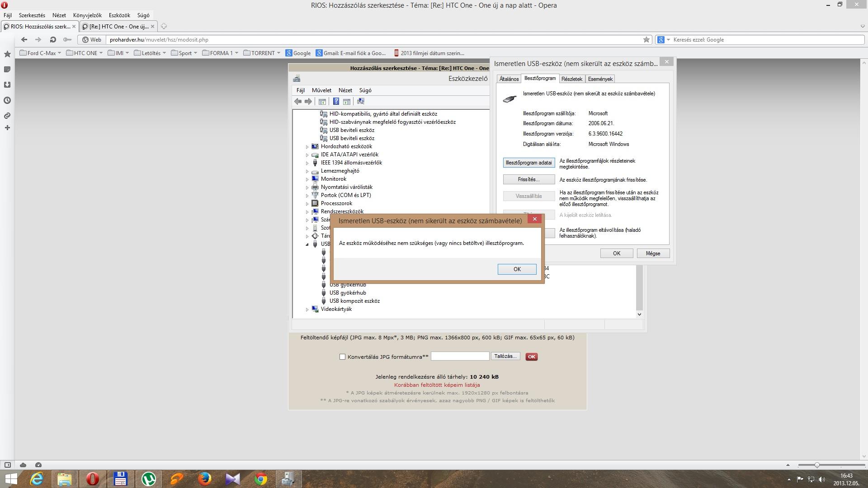Click the Help icon in Device Manager toolbar
This screenshot has height=488, width=868.
(x=336, y=102)
